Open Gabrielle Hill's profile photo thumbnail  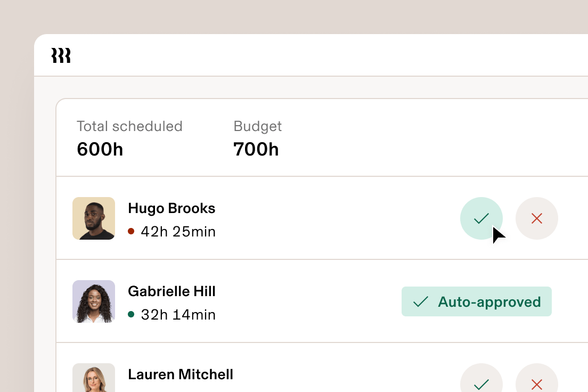pos(94,301)
